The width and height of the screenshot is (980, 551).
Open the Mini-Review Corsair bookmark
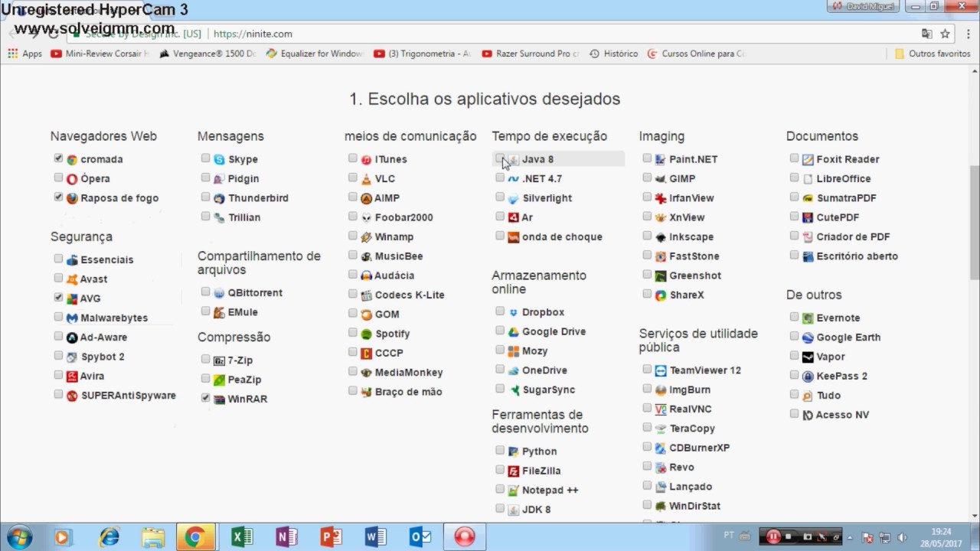click(x=100, y=54)
